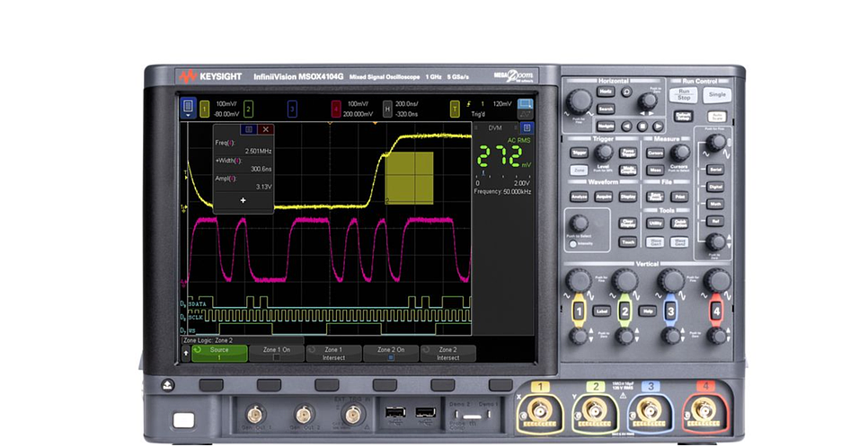The image size is (868, 447).
Task: Click the on-screen back arrow beside Source
Action: pyautogui.click(x=185, y=352)
